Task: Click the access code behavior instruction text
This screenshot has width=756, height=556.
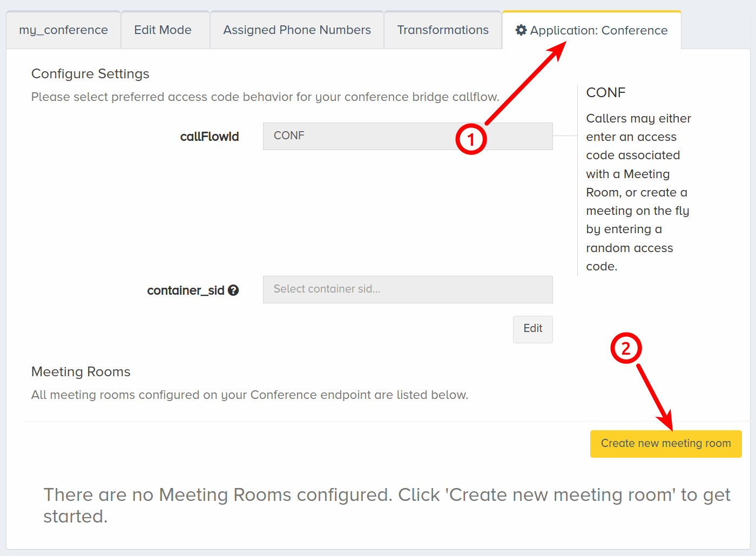Action: click(x=265, y=97)
